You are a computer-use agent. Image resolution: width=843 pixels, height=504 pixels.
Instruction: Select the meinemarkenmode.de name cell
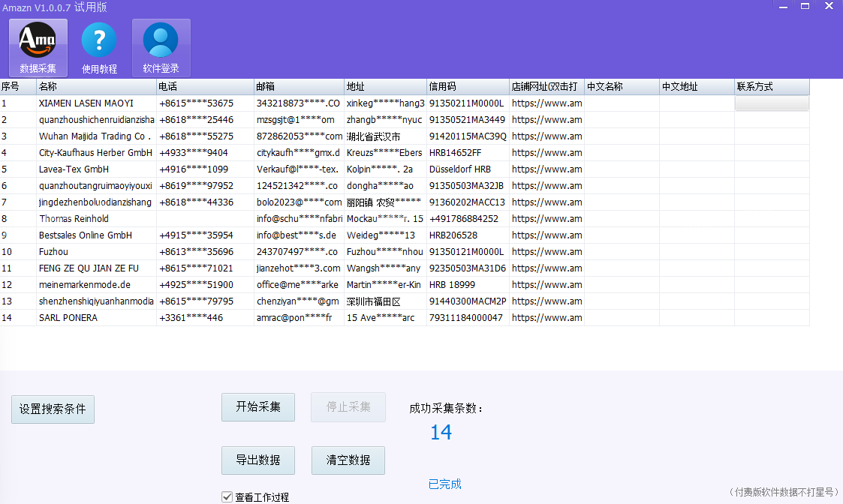click(96, 285)
